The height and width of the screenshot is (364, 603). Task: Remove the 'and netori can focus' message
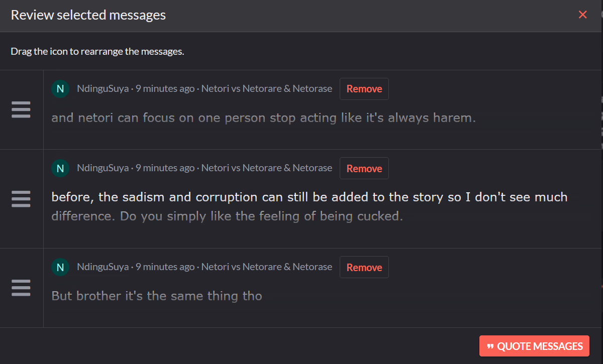coord(364,89)
